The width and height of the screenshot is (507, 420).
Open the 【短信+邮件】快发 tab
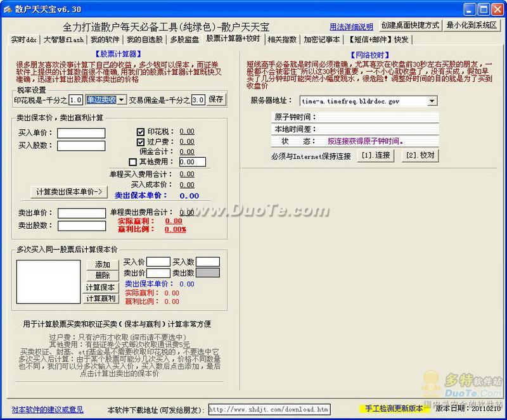378,40
